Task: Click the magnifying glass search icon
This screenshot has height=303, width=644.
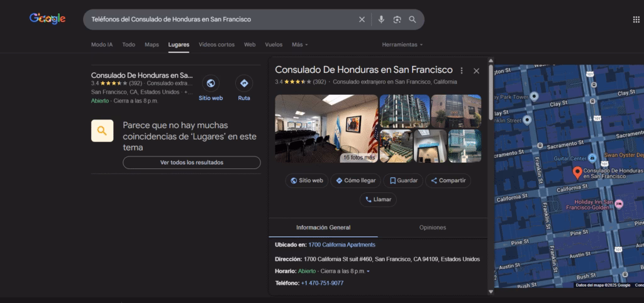Action: (x=413, y=19)
